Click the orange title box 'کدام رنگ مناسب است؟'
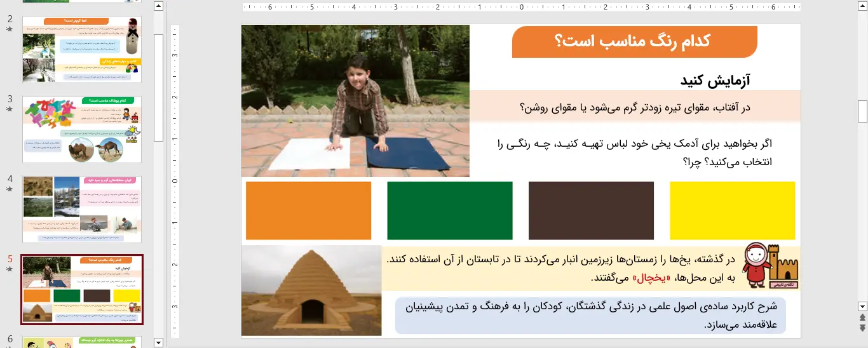 [634, 42]
